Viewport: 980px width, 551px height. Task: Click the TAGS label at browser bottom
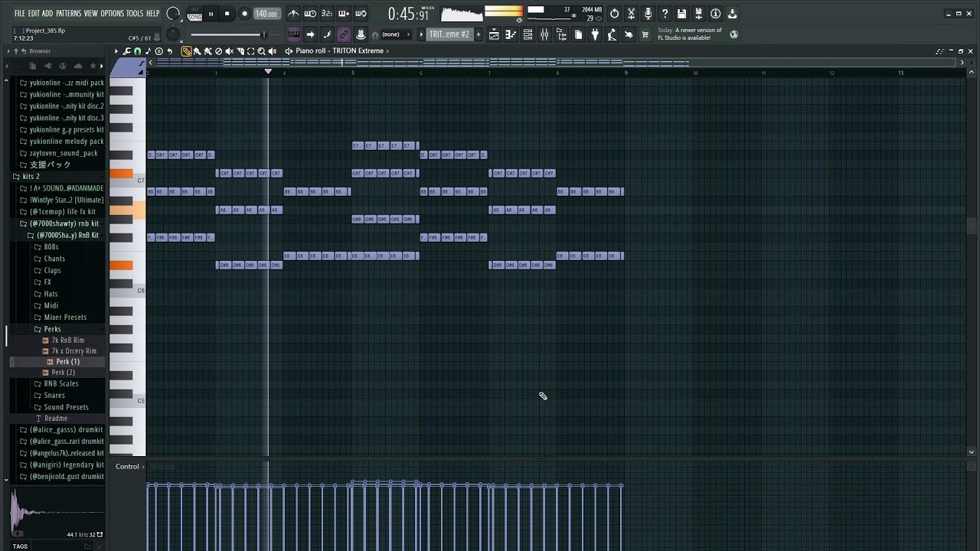pyautogui.click(x=20, y=546)
